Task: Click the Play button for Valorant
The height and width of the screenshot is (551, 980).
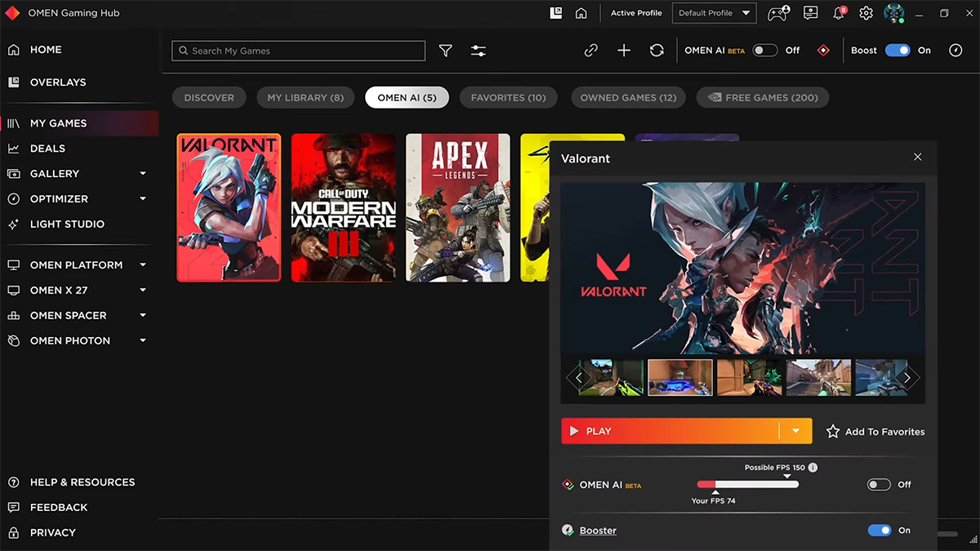Action: point(670,431)
